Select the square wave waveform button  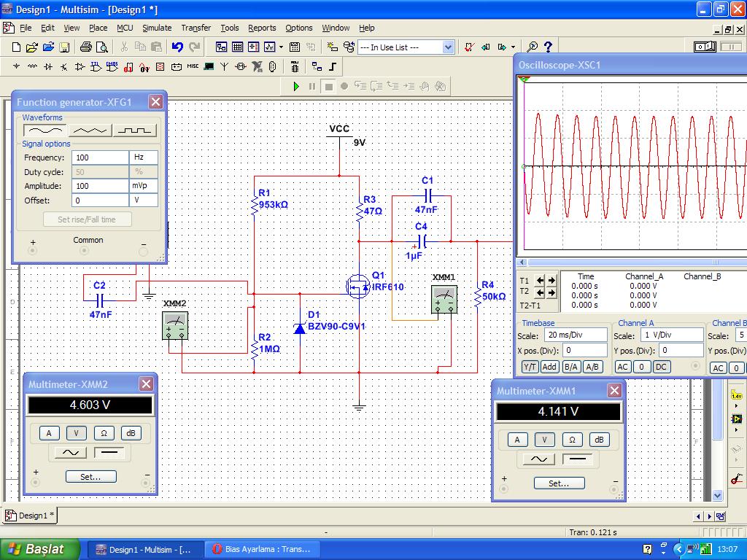pyautogui.click(x=136, y=131)
